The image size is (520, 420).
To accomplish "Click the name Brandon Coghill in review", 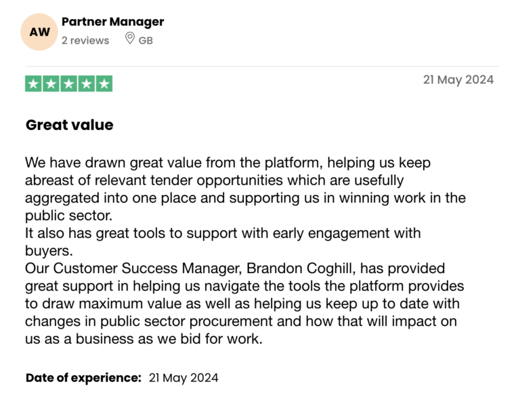I will pos(299,268).
